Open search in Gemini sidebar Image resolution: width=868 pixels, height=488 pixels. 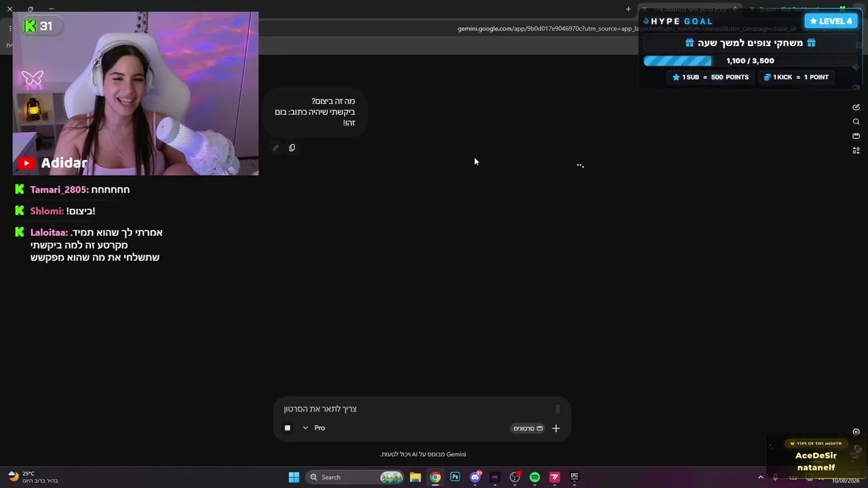[x=856, y=122]
